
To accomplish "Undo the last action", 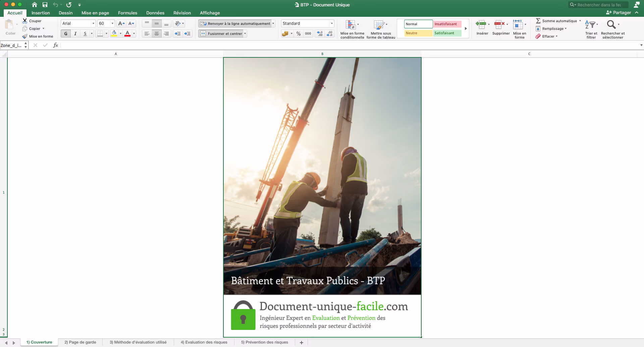I will tap(56, 5).
